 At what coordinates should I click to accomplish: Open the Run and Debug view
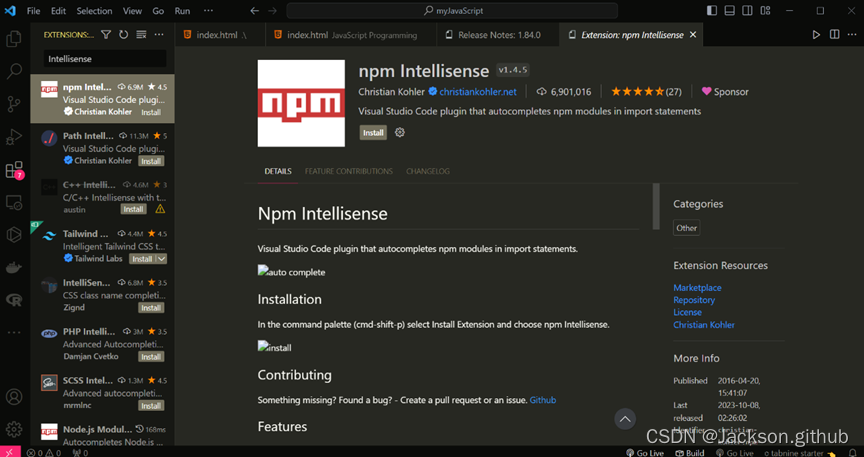point(13,137)
